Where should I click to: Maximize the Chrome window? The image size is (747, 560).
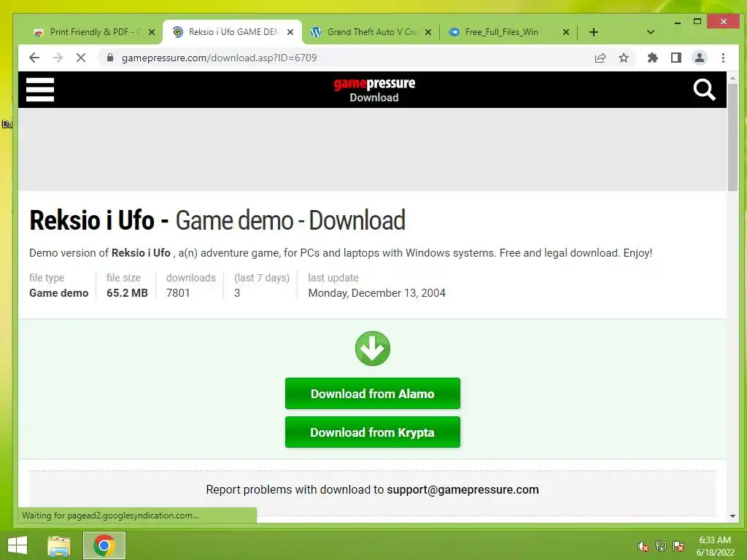click(697, 22)
